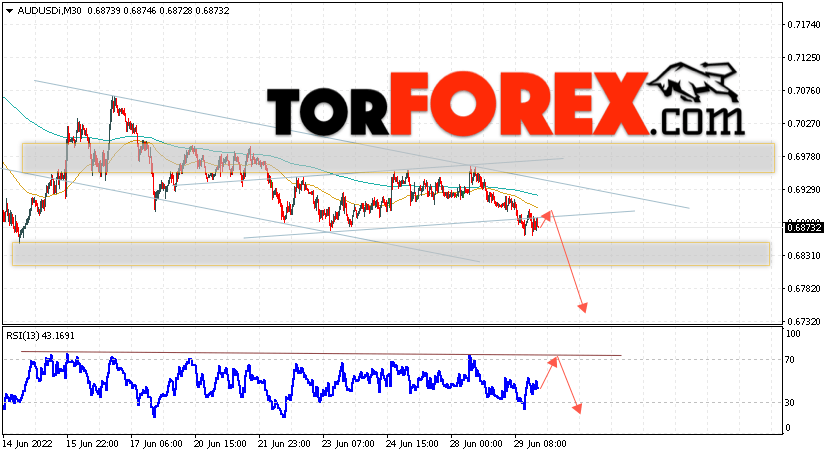Click the RSI scale value 100

(x=793, y=334)
